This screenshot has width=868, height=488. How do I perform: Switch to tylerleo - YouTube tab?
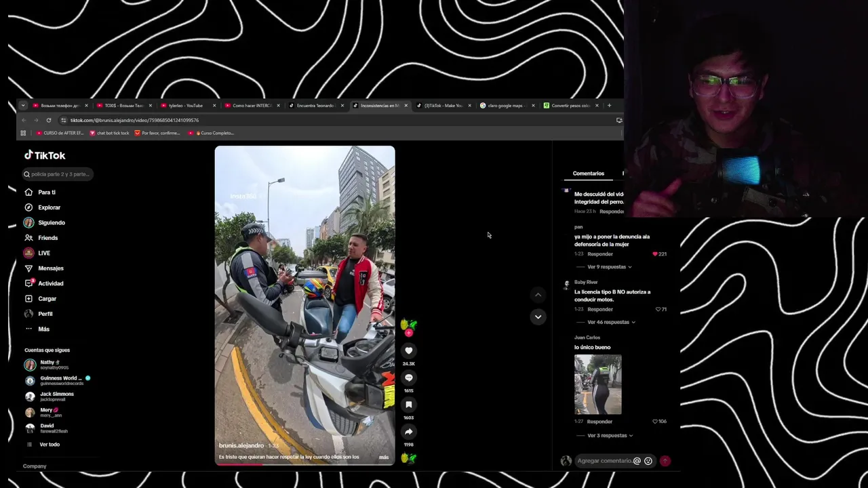[x=185, y=105]
